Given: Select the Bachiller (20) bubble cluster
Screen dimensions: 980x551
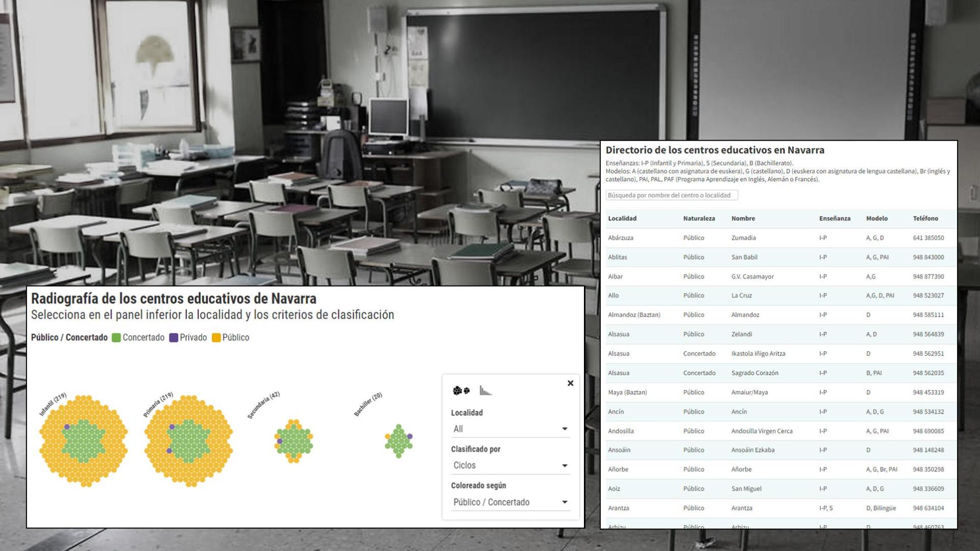Looking at the screenshot, I should tap(399, 441).
